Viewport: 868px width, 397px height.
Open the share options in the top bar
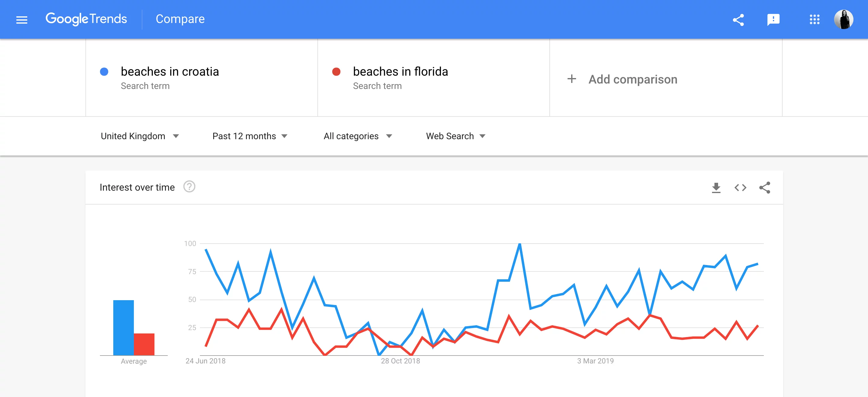(x=738, y=19)
